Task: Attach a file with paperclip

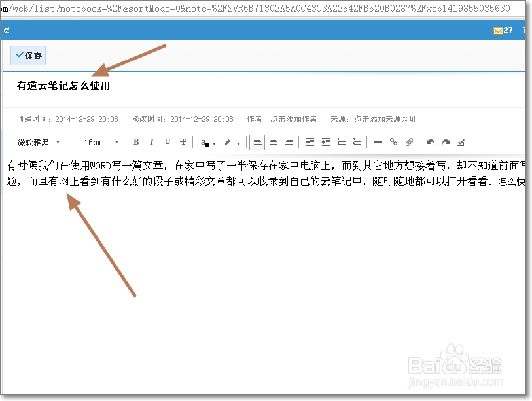Action: (410, 142)
